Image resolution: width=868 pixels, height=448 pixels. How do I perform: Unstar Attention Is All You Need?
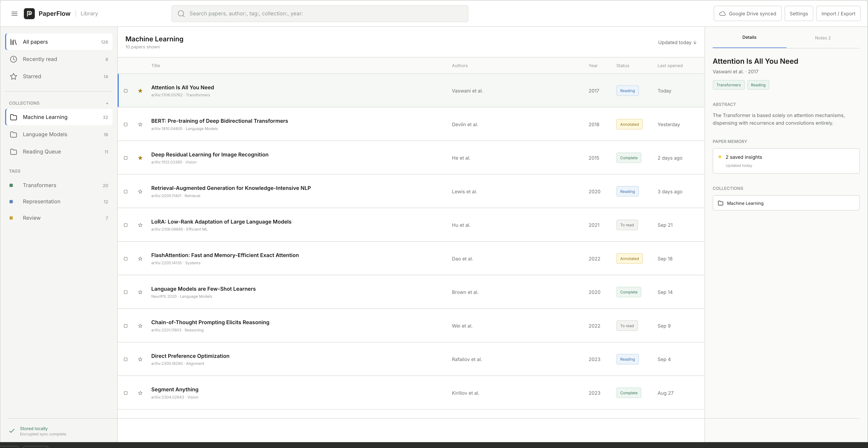coord(140,91)
